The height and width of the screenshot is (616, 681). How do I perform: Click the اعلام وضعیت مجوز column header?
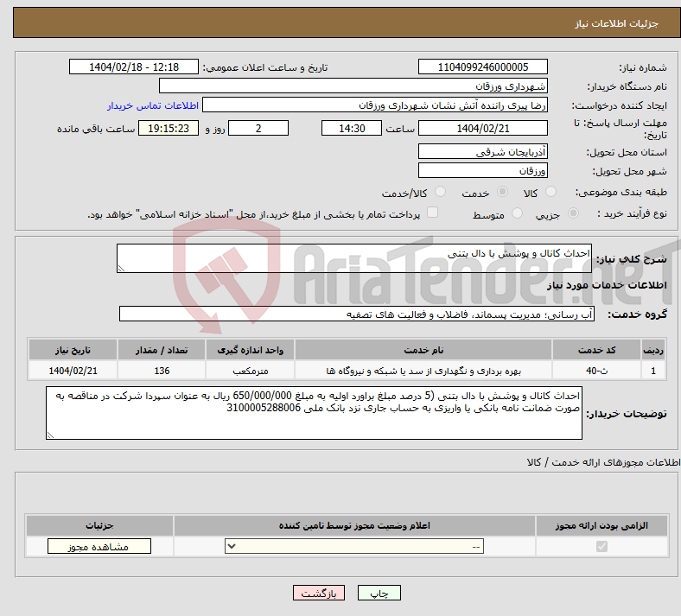pyautogui.click(x=354, y=525)
